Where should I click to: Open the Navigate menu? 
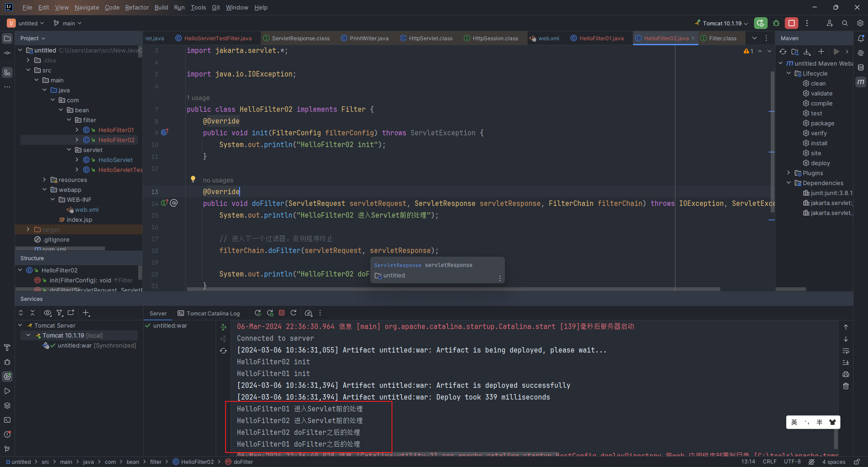[x=87, y=7]
